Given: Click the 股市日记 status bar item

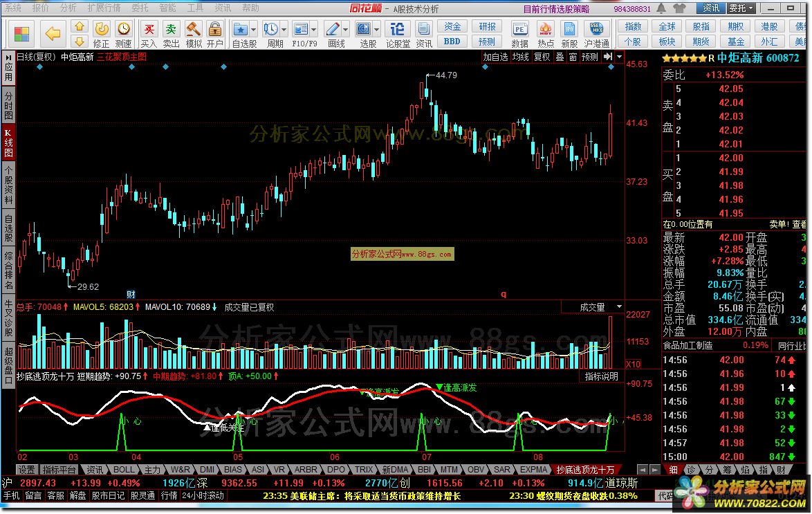Looking at the screenshot, I should 108,495.
